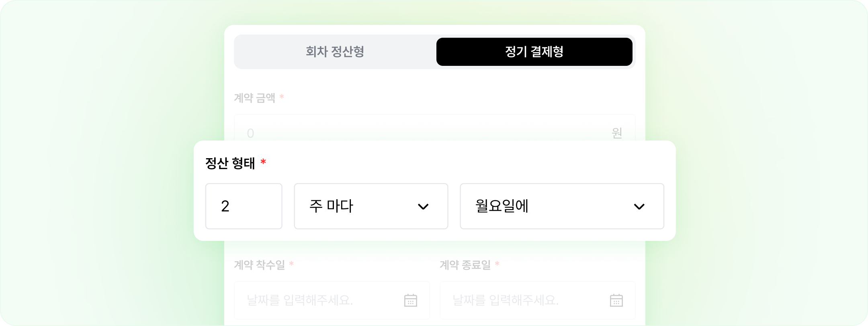Click chevron arrow of 주 마다 dropdown
Image resolution: width=868 pixels, height=326 pixels.
pyautogui.click(x=423, y=207)
